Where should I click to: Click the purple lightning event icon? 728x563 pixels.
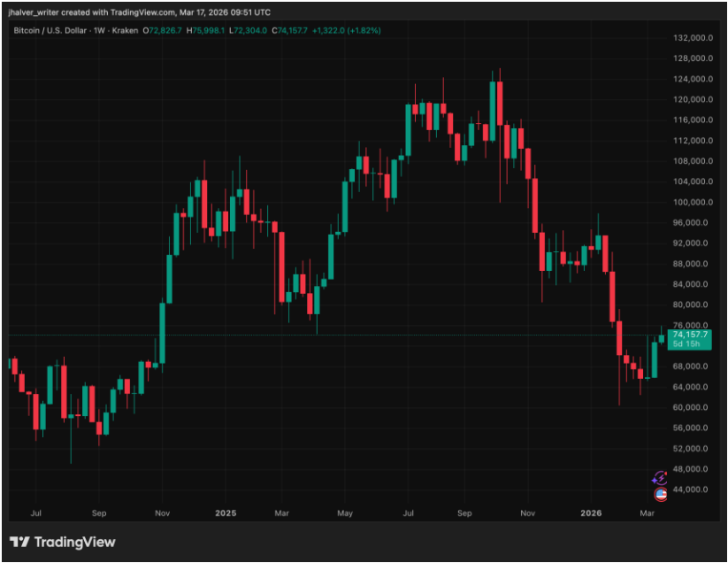point(659,477)
